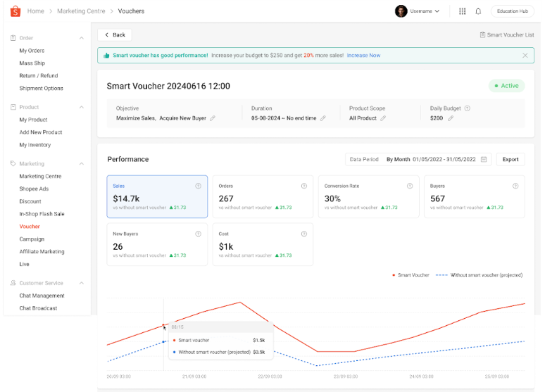Viewport: 545px width, 392px height.
Task: Open the notifications bell
Action: 478,11
